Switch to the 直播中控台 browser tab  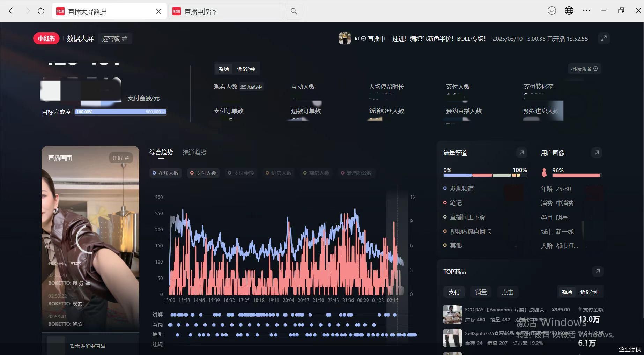(226, 12)
